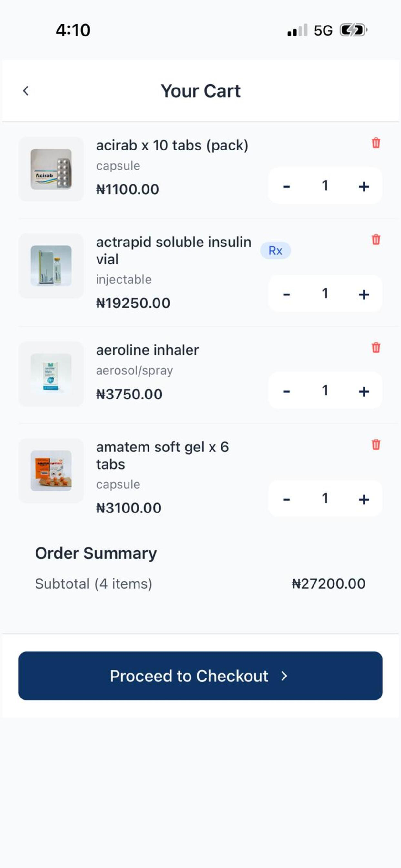Delete aeroline inhaler with trash icon
This screenshot has width=401, height=868.
tap(376, 347)
